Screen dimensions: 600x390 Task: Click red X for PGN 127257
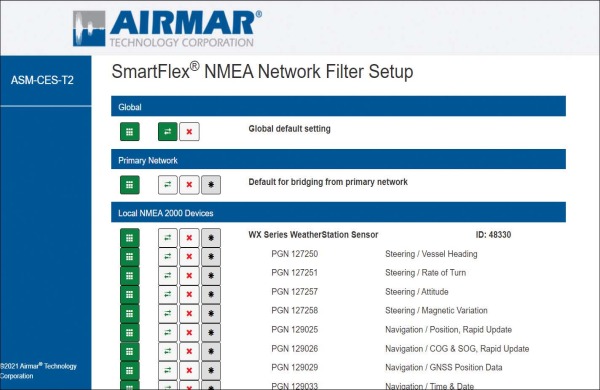189,294
